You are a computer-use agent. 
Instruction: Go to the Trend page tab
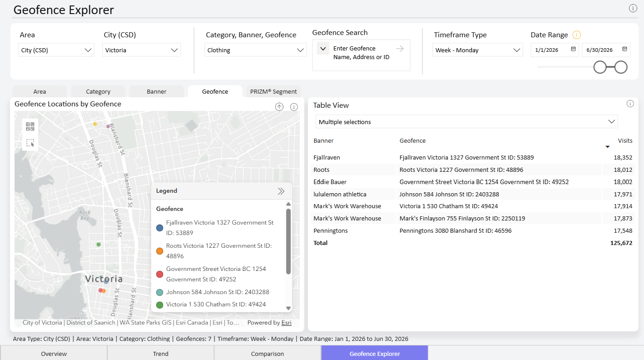161,353
